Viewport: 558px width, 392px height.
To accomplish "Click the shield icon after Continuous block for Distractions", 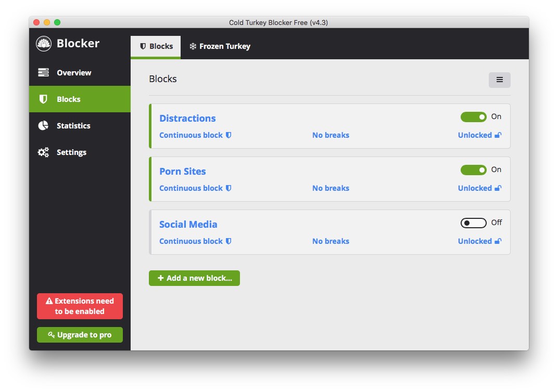I will [x=229, y=135].
